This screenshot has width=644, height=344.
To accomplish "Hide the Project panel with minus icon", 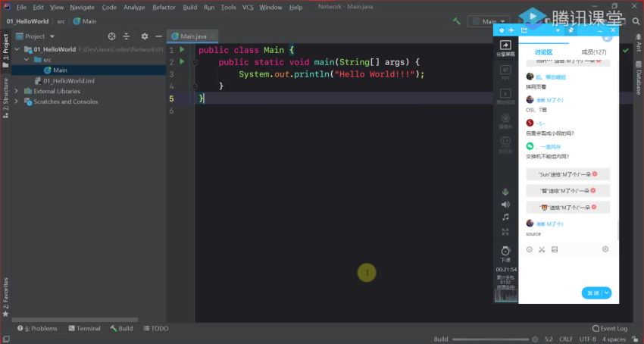I will 159,36.
